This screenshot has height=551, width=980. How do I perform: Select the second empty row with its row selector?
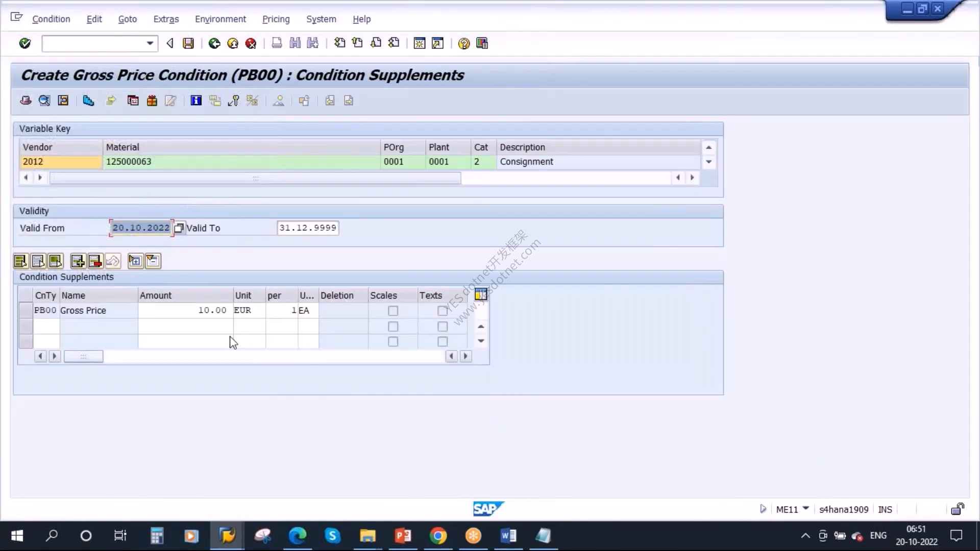[26, 326]
